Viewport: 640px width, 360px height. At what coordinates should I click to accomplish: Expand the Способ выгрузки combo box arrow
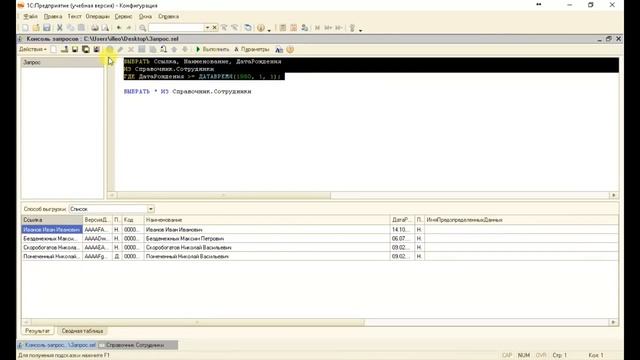[x=151, y=209]
